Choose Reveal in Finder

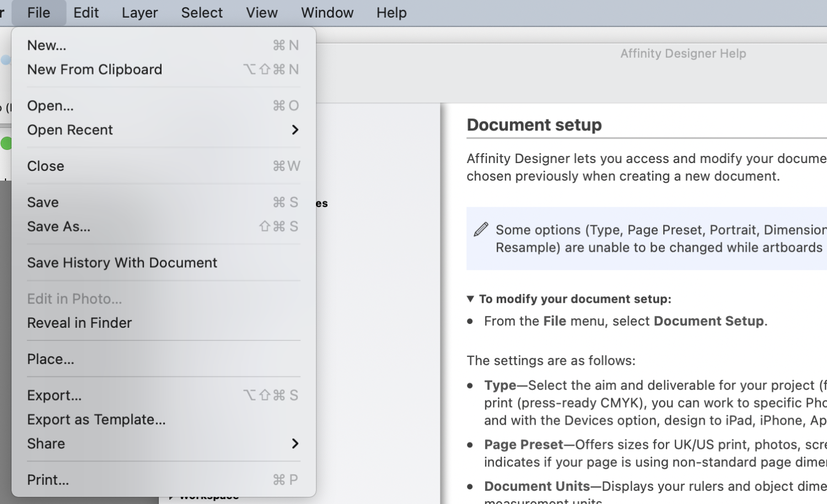pos(164,323)
